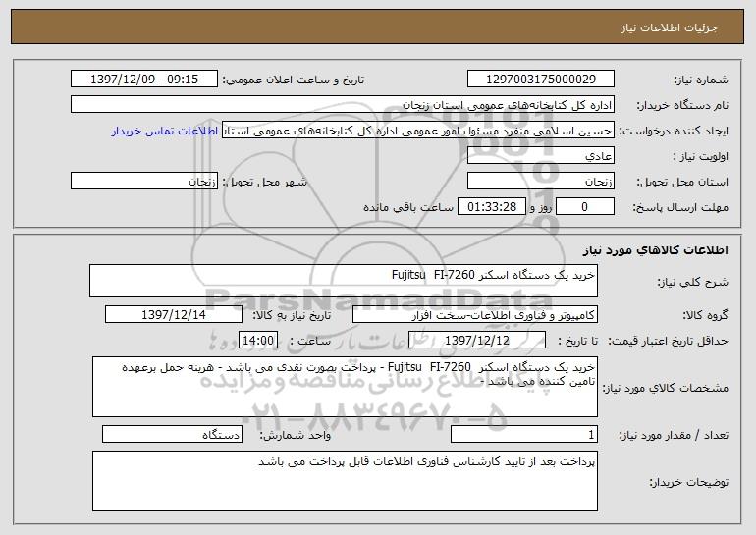
Task: Click the remaining days field showing 0
Action: [x=585, y=207]
